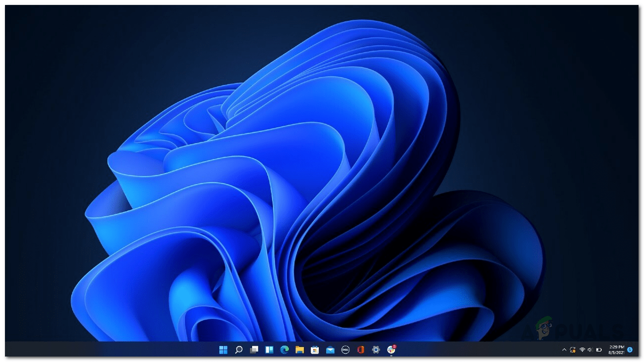644x362 pixels.
Task: Open the Widgets panel
Action: (x=269, y=350)
